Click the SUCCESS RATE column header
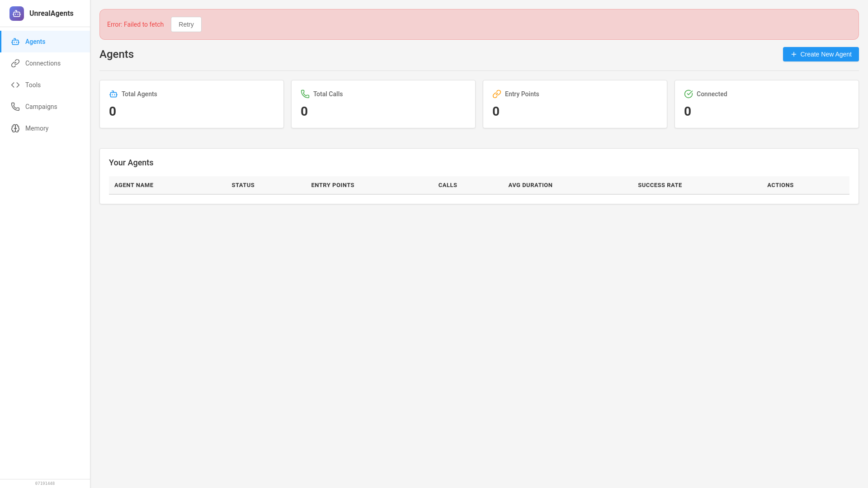 [x=660, y=185]
